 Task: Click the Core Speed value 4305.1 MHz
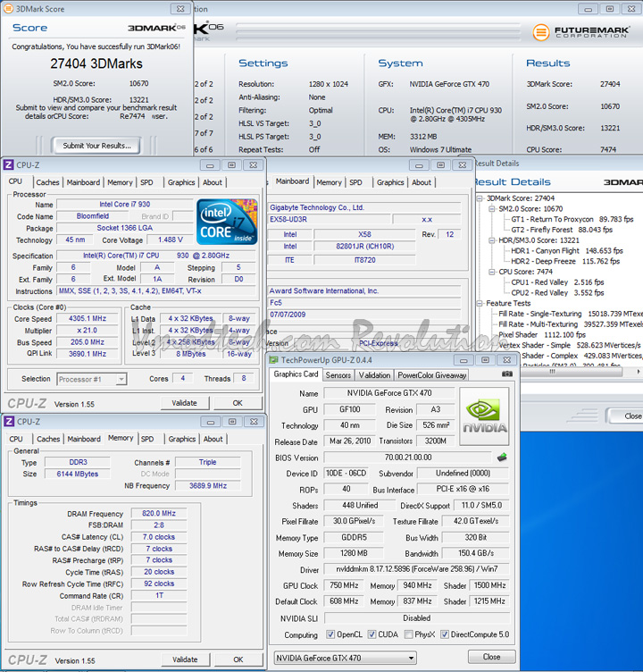click(x=88, y=318)
